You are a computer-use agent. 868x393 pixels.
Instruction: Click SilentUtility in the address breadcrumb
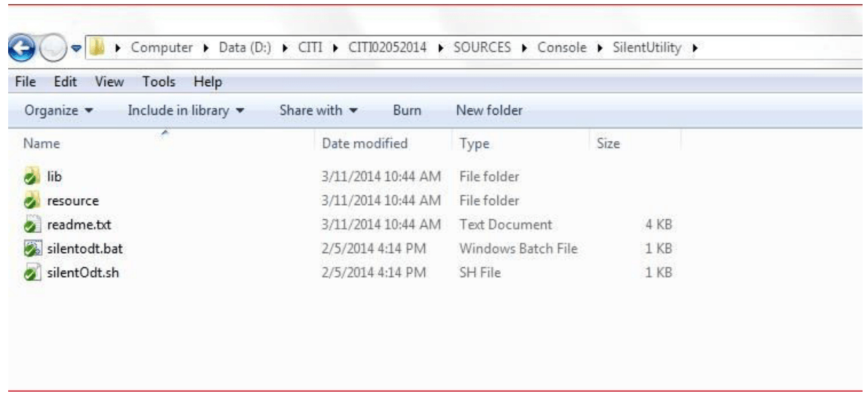(647, 48)
